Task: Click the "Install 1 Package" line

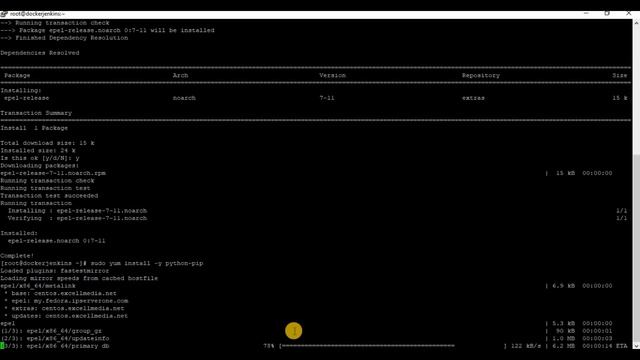Action: 34,128
